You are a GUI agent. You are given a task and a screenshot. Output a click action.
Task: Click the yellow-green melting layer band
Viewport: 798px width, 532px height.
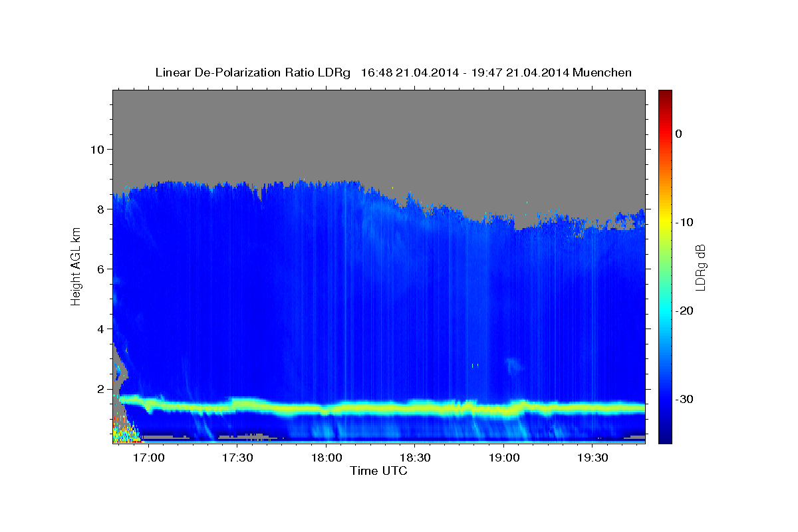pos(379,407)
